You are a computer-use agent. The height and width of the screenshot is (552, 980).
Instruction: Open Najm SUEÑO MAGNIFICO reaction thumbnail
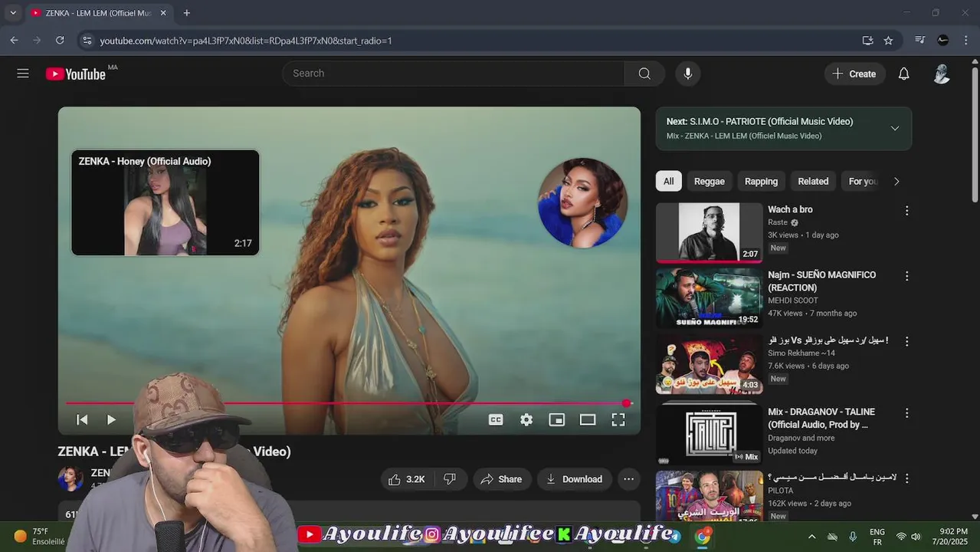click(709, 298)
